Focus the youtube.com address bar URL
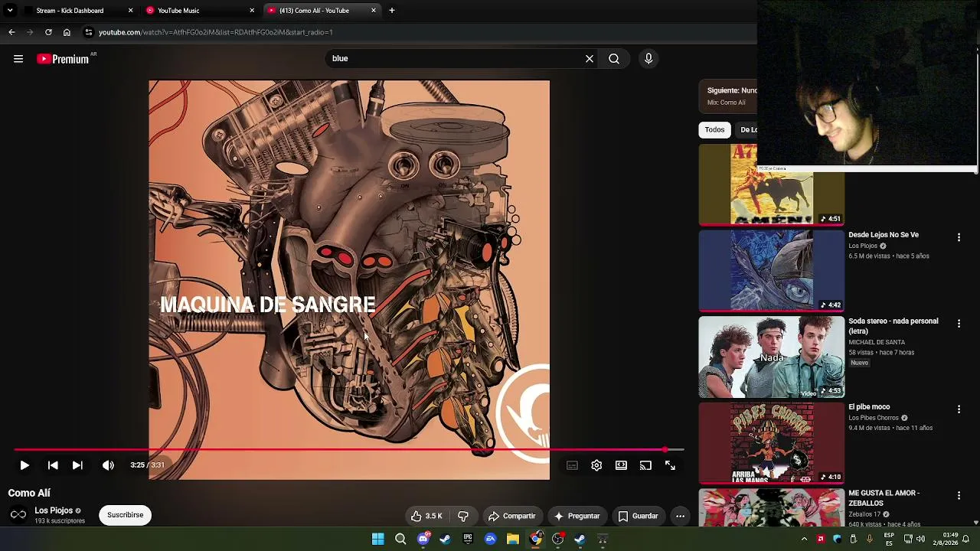The width and height of the screenshot is (980, 551). pos(216,32)
